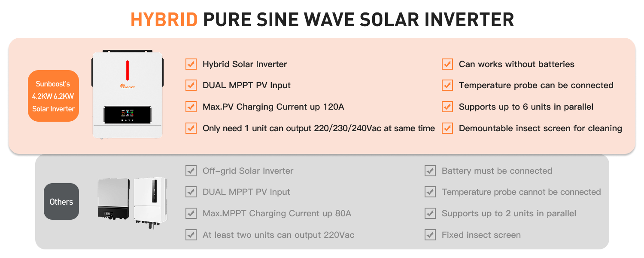Toggle the Battery must be connected checkbox
The width and height of the screenshot is (644, 258).
click(430, 171)
